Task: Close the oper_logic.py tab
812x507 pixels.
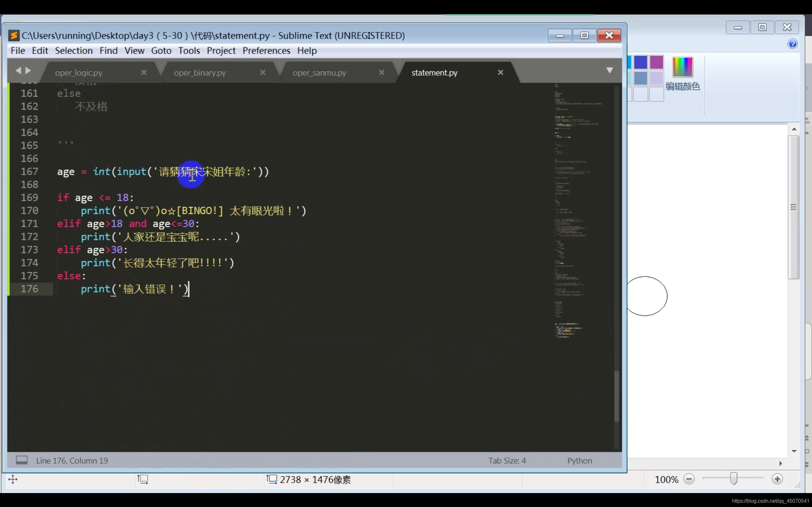Action: tap(144, 73)
